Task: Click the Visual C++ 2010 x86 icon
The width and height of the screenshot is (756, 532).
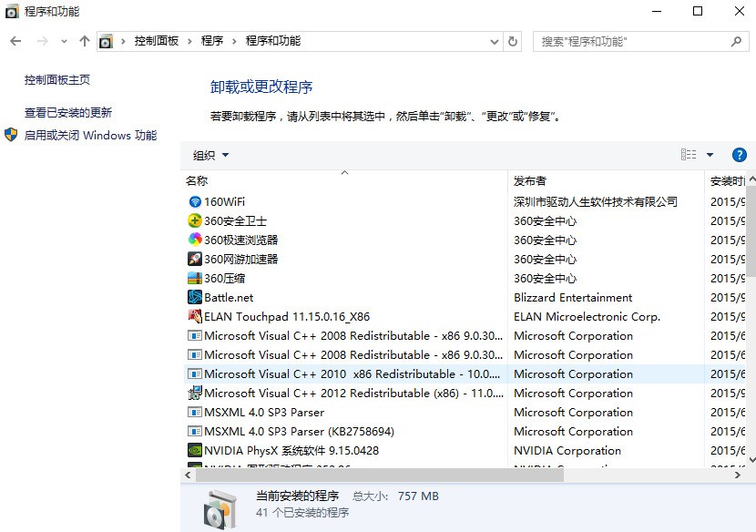Action: pyautogui.click(x=195, y=373)
